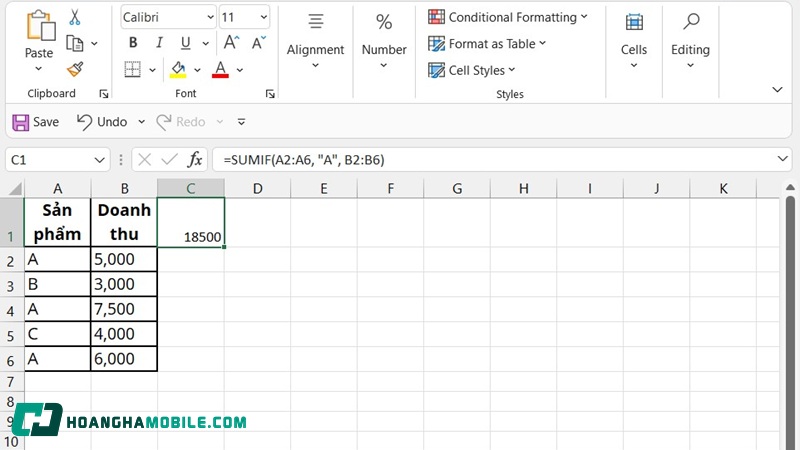800x450 pixels.
Task: Click the Undo button
Action: tap(102, 122)
